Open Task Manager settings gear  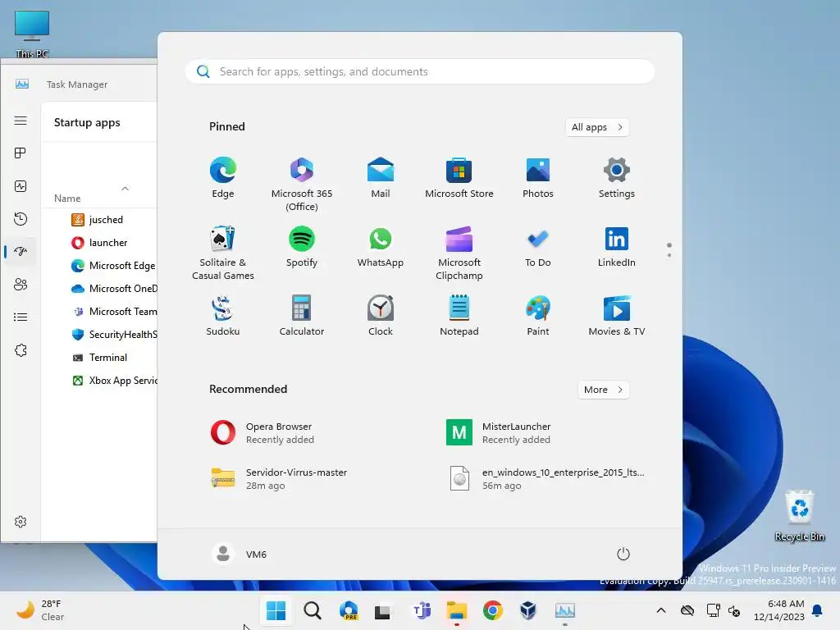pos(21,522)
